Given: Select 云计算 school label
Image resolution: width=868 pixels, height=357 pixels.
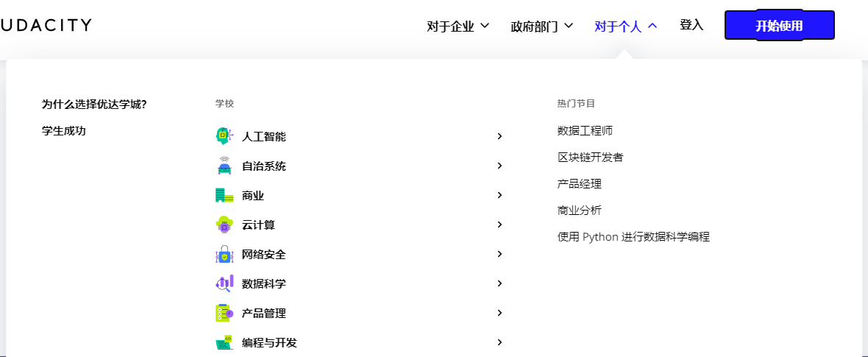Looking at the screenshot, I should click(258, 225).
